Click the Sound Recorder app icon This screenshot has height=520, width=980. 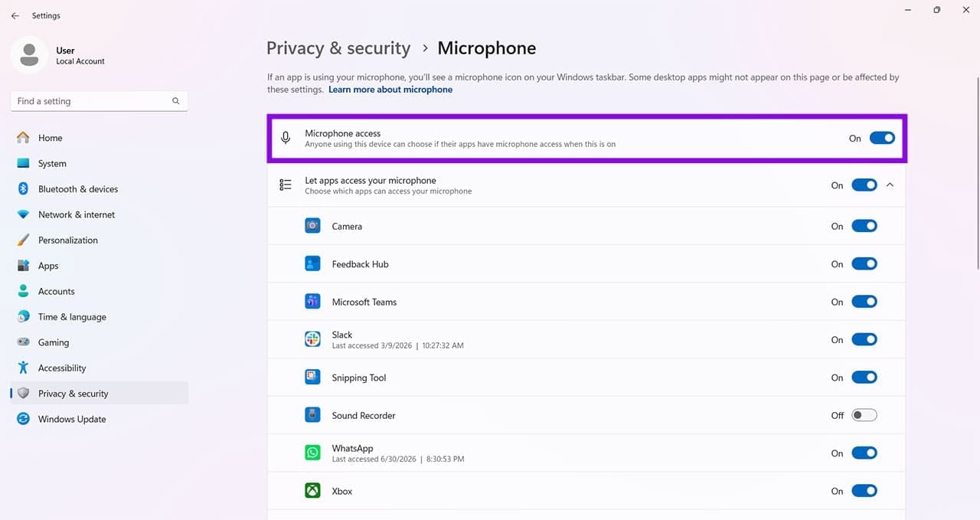(312, 415)
